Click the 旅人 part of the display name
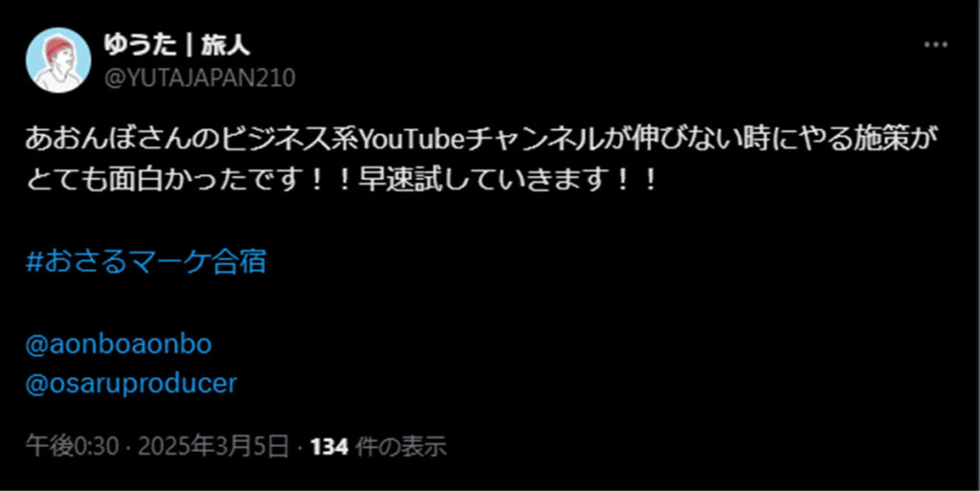Image resolution: width=980 pixels, height=491 pixels. pyautogui.click(x=226, y=44)
